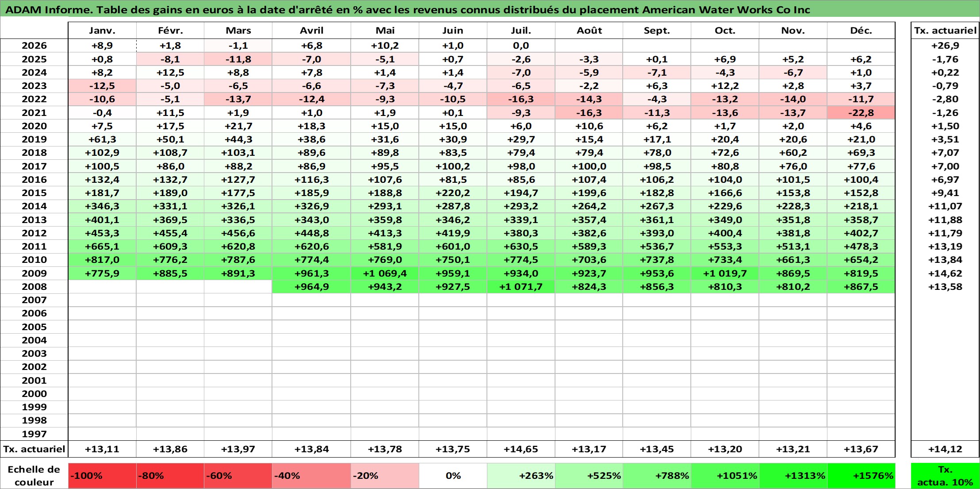Click the Echelle de couleur label

(x=34, y=476)
